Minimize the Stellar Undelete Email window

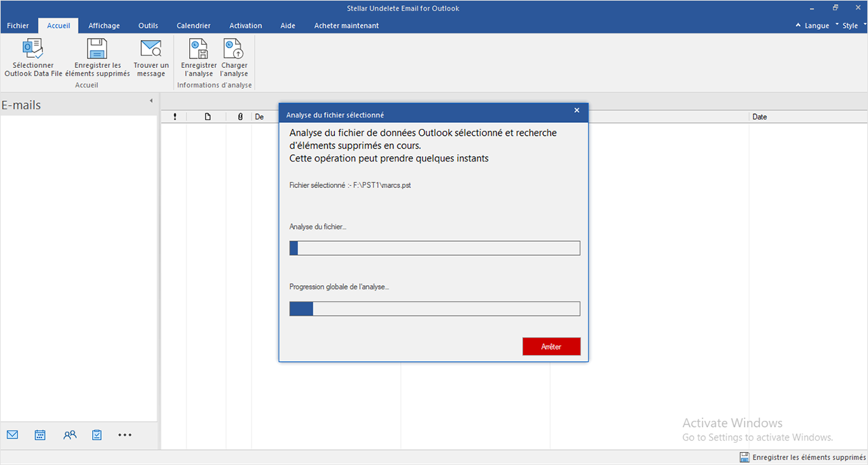coord(812,8)
